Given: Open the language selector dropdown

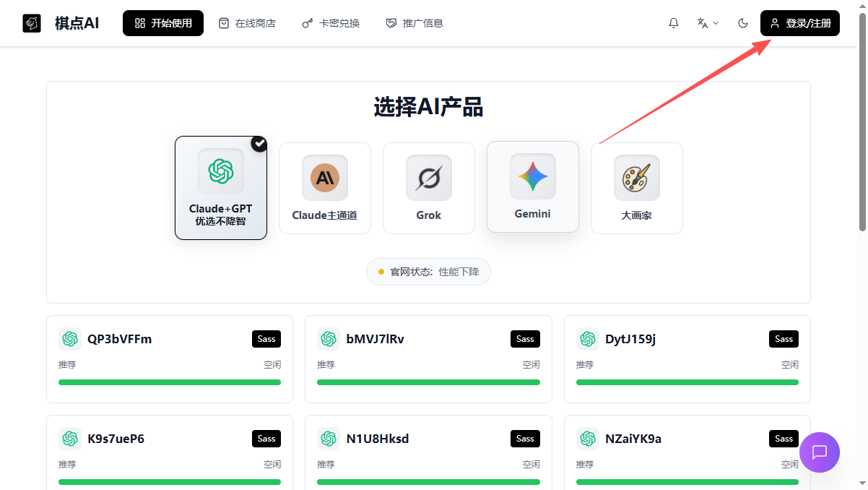Looking at the screenshot, I should [706, 22].
